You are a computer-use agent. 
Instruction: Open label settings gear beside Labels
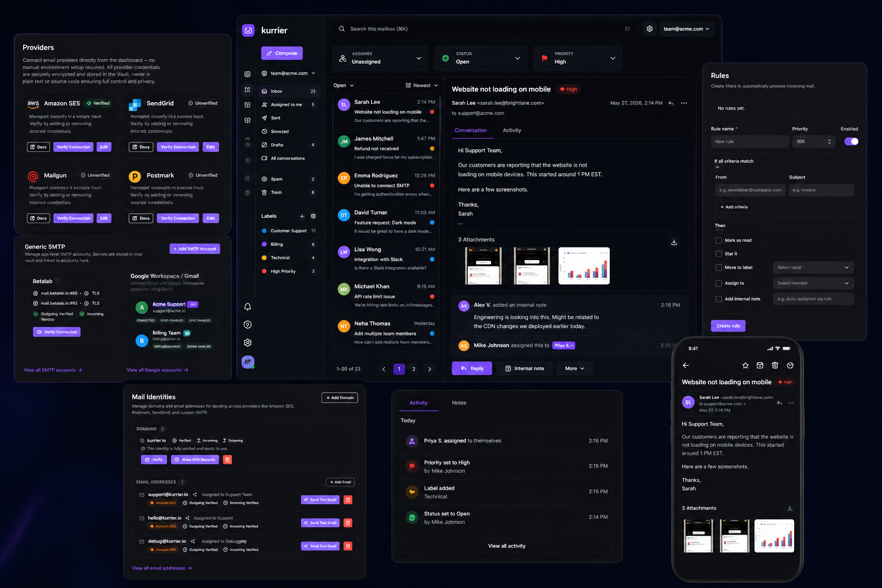(313, 216)
